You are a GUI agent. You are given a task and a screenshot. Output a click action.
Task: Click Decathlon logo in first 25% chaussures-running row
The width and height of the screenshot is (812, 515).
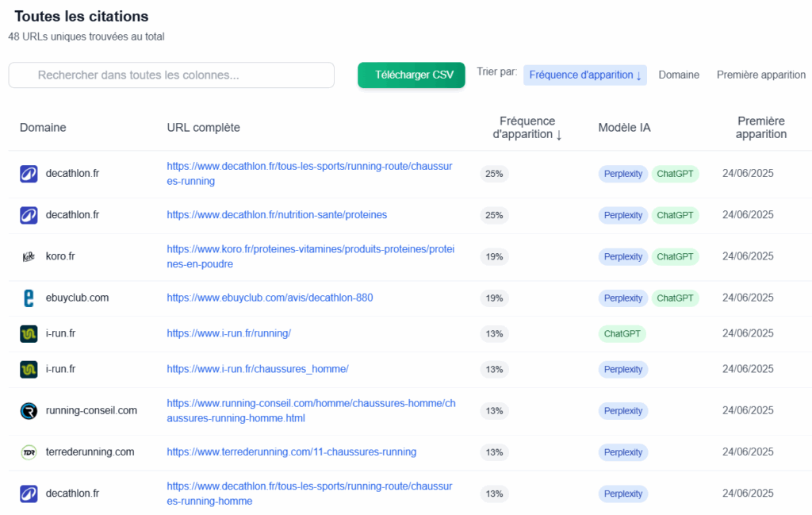pos(29,174)
